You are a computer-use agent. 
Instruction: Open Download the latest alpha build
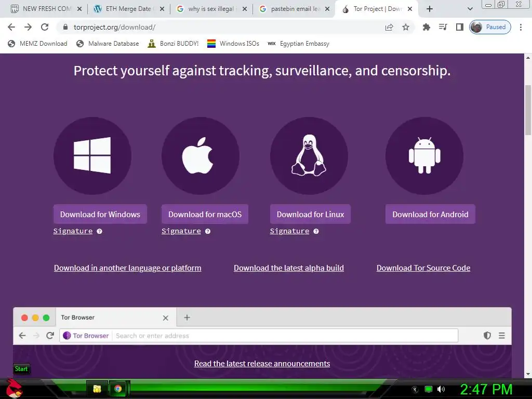pos(289,268)
